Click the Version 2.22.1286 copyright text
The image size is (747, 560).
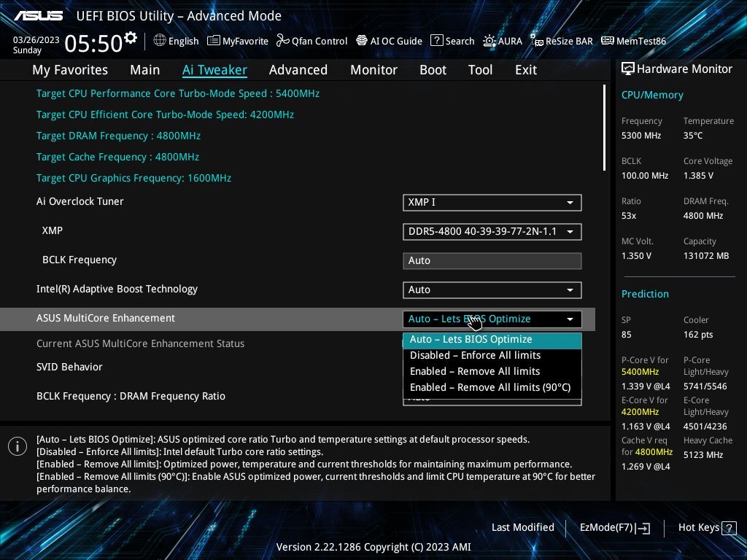(x=373, y=547)
